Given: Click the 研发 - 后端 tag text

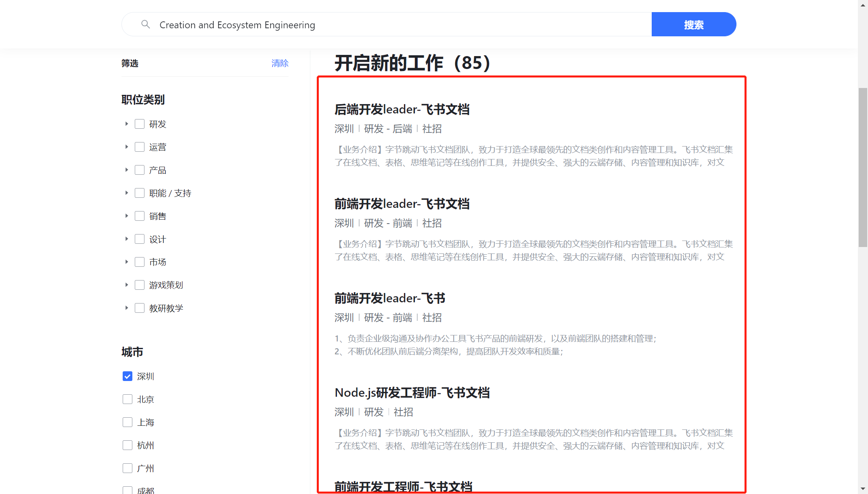Looking at the screenshot, I should click(388, 129).
